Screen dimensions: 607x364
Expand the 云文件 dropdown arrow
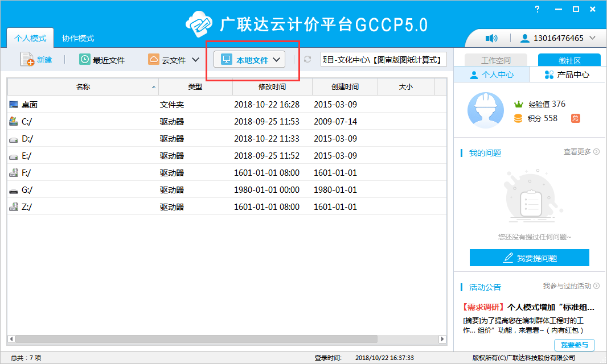coord(195,60)
